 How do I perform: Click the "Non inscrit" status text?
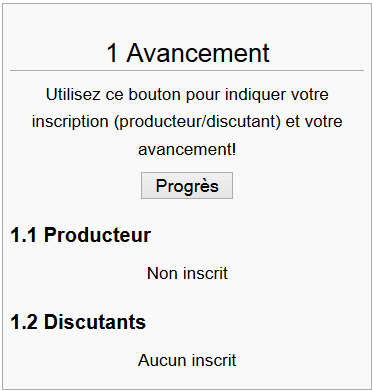[187, 273]
